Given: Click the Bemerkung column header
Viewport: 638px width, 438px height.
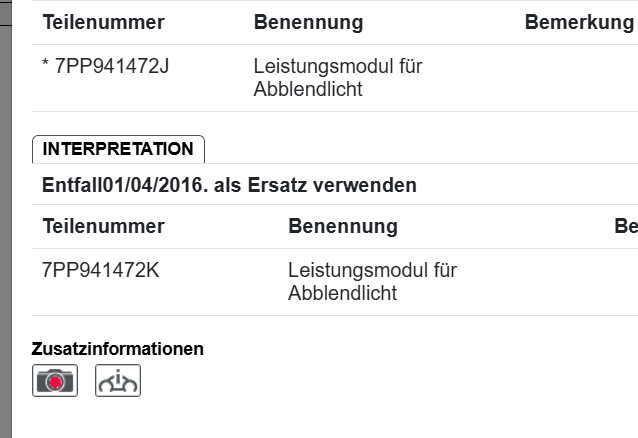Looking at the screenshot, I should pyautogui.click(x=579, y=22).
